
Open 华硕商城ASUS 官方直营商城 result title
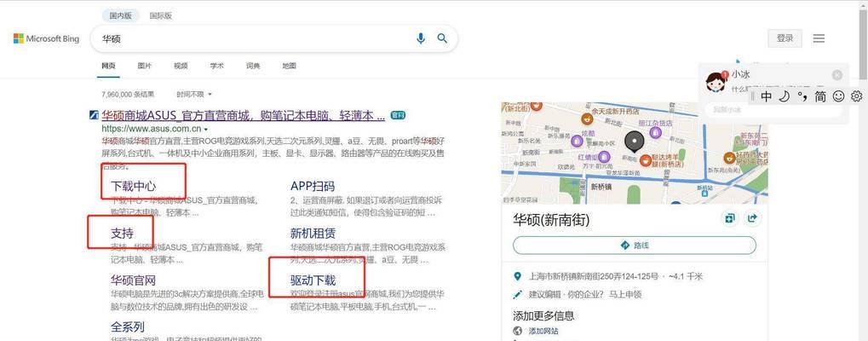tap(243, 115)
